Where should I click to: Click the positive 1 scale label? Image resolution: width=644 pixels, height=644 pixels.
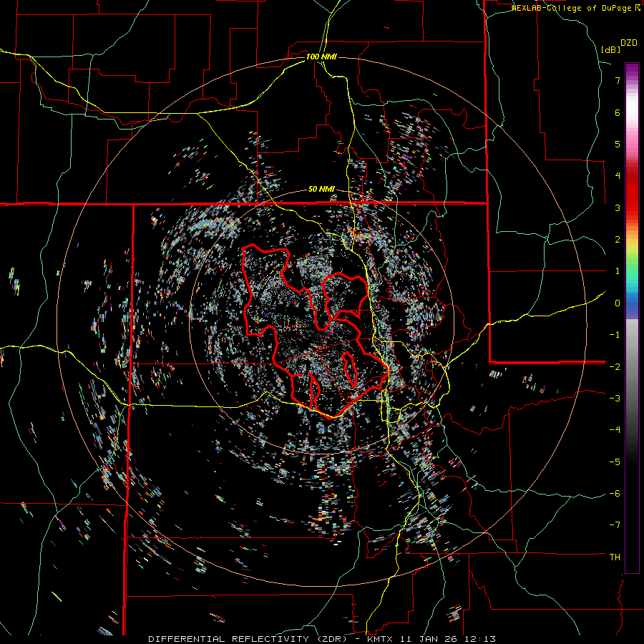pos(618,271)
